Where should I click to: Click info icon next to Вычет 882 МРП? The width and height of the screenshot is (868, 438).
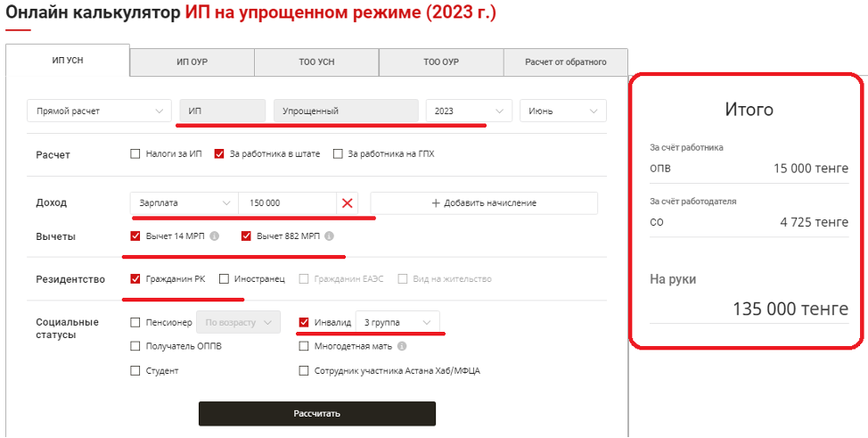(x=329, y=236)
